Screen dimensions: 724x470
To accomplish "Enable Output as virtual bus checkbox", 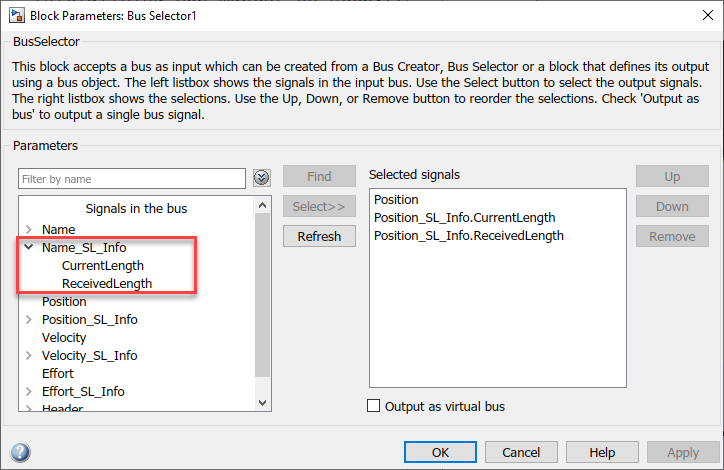I will (x=375, y=406).
